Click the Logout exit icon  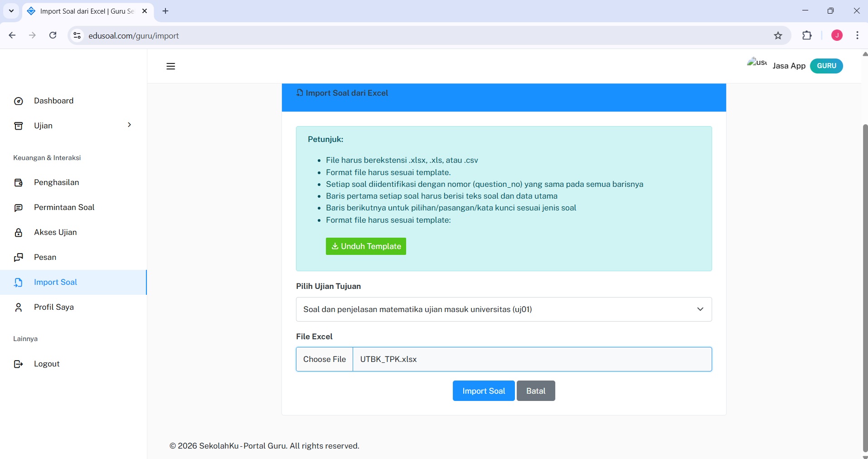pos(19,364)
